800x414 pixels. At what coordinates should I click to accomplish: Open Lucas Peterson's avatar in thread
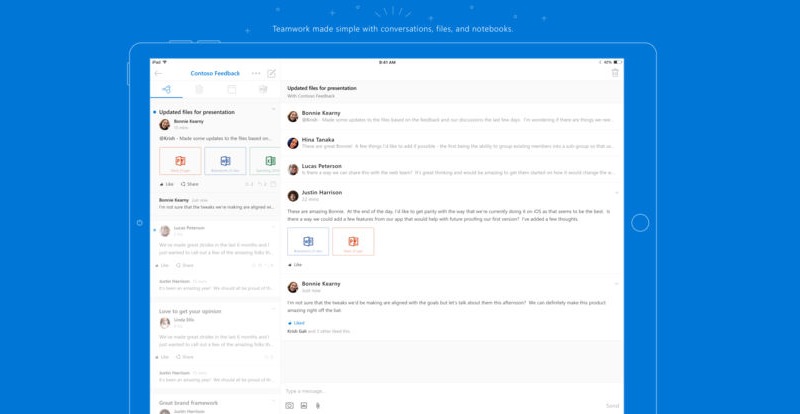tap(293, 169)
